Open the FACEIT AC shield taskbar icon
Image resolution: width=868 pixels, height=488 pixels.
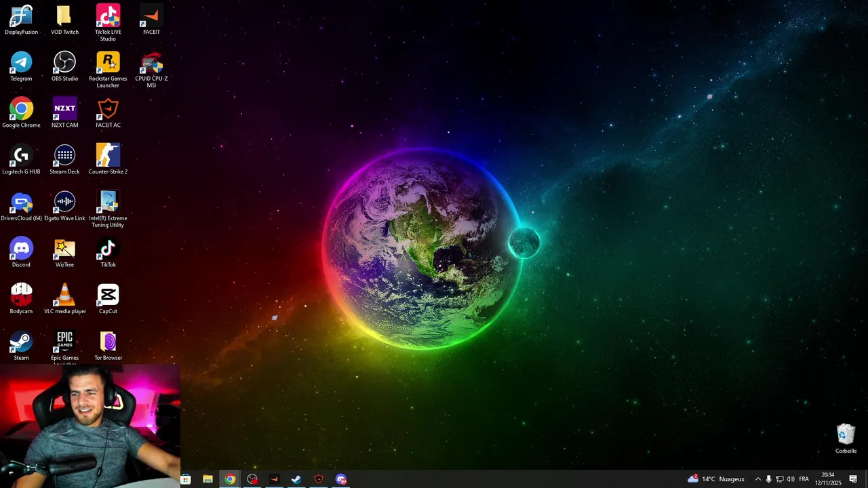pos(319,479)
